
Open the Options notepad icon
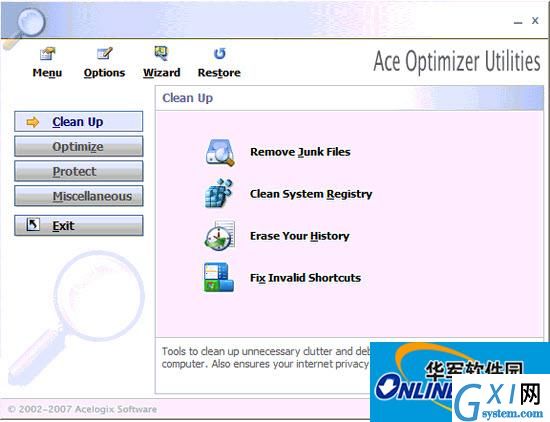click(105, 53)
